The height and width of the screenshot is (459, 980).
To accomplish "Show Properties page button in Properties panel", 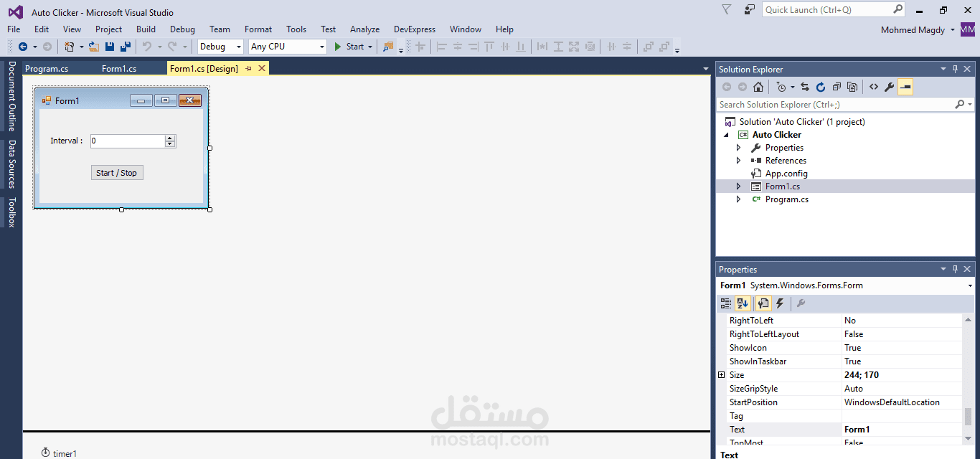I will (x=763, y=303).
